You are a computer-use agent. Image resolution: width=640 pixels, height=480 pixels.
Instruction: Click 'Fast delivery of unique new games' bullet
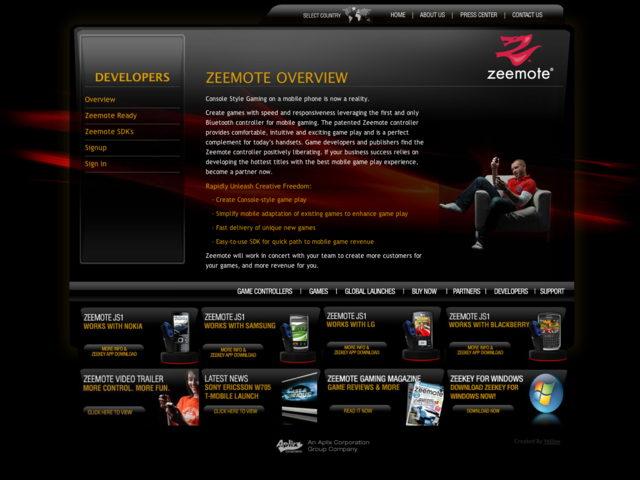(265, 228)
